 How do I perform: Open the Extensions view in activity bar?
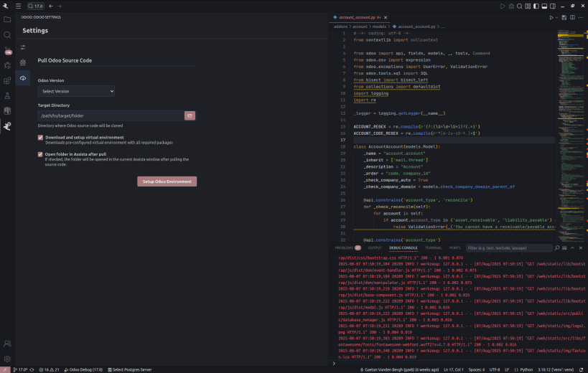pos(7,80)
